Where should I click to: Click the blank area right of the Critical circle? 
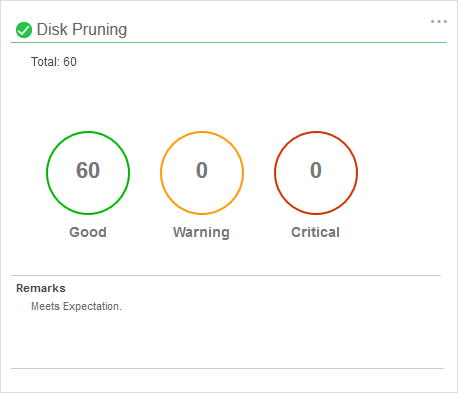(400, 173)
